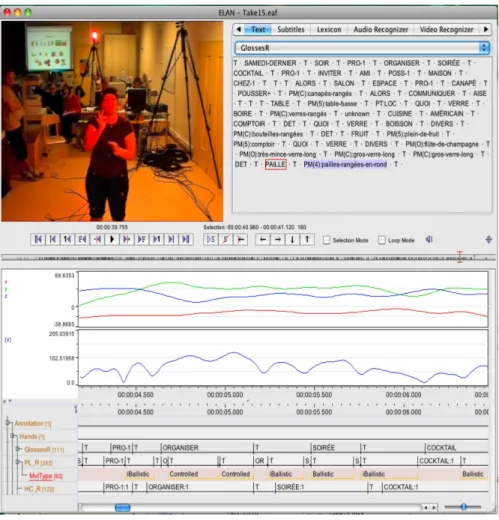Step forward one pixel
Screen dimensions: 499x520
click(127, 239)
